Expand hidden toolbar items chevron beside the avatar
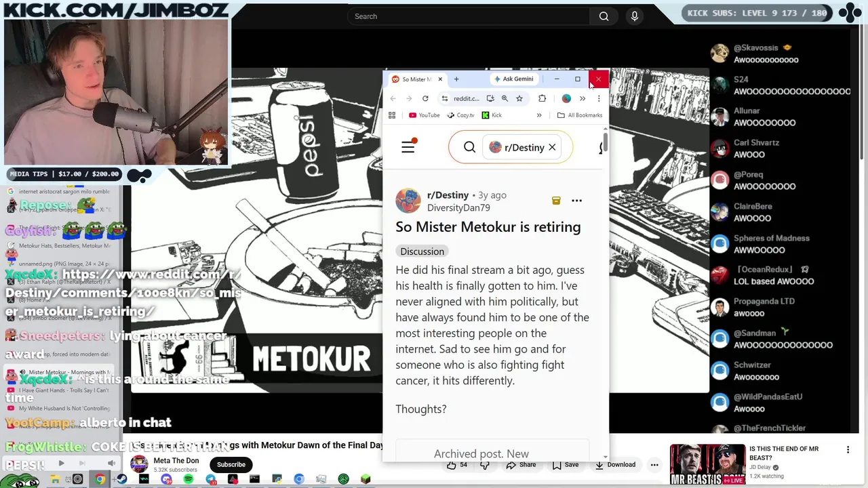Image resolution: width=868 pixels, height=488 pixels. coord(582,98)
